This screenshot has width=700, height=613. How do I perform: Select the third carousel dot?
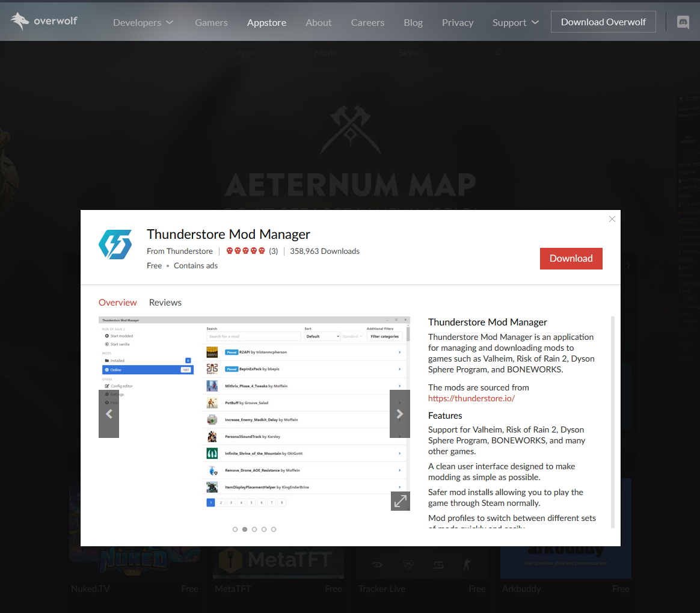[x=254, y=529]
